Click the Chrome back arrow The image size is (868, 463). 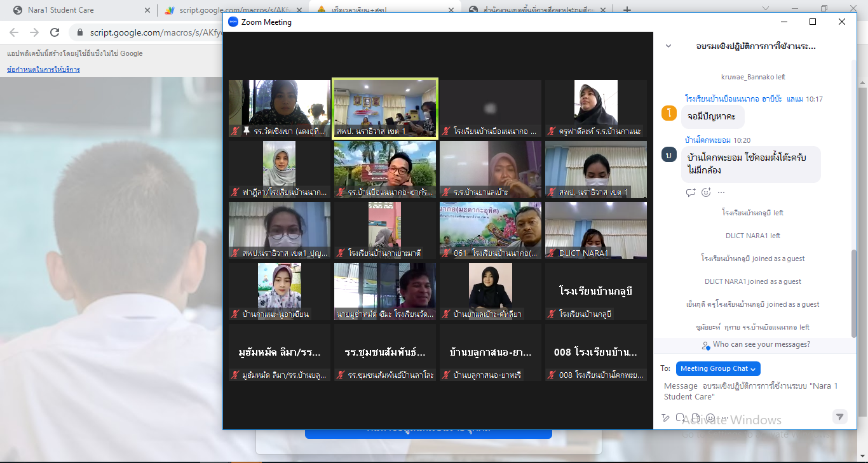tap(14, 32)
